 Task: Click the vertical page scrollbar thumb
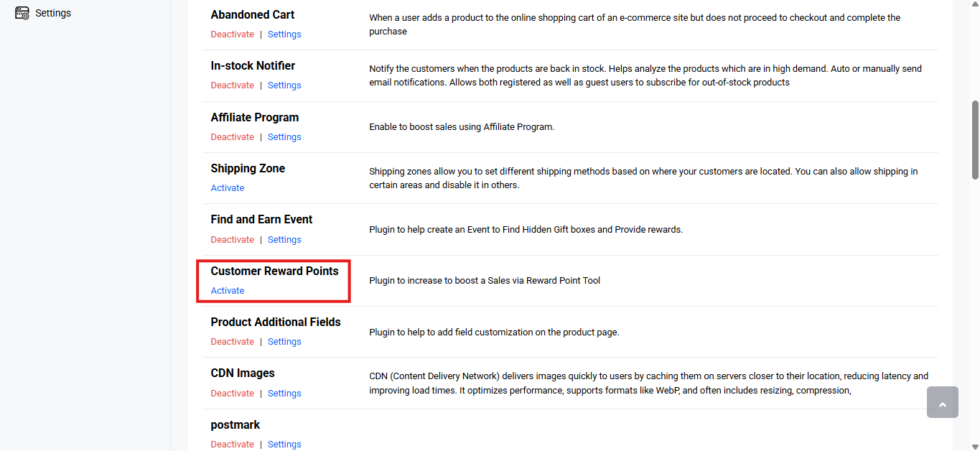975,140
